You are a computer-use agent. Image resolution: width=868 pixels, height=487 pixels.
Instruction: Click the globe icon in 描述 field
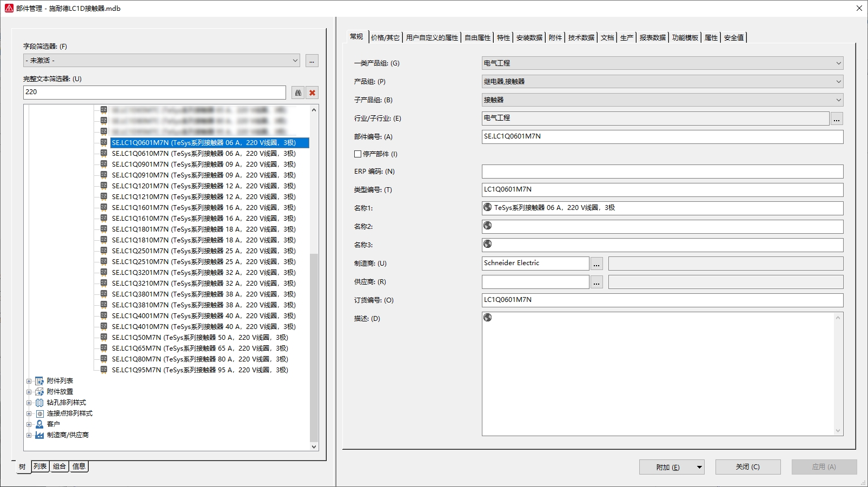(x=487, y=318)
